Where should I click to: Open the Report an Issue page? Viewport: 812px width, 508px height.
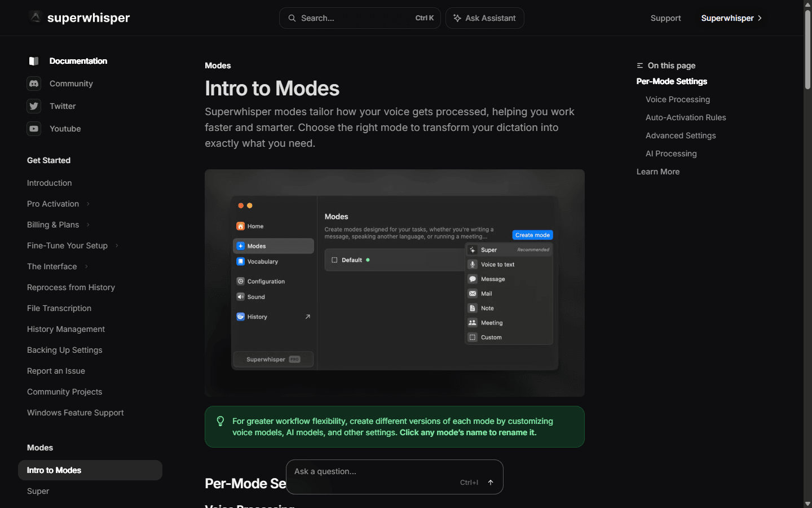click(x=56, y=371)
